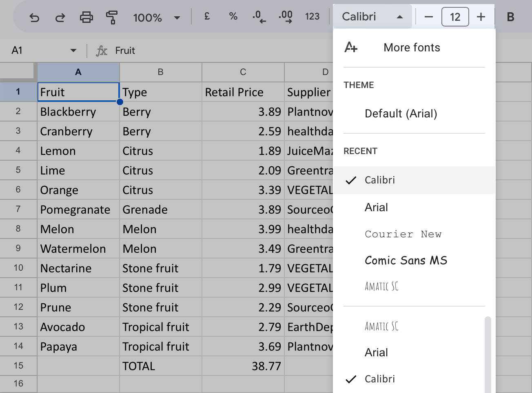Image resolution: width=532 pixels, height=393 pixels.
Task: Click the font list scrollbar
Action: (x=488, y=355)
